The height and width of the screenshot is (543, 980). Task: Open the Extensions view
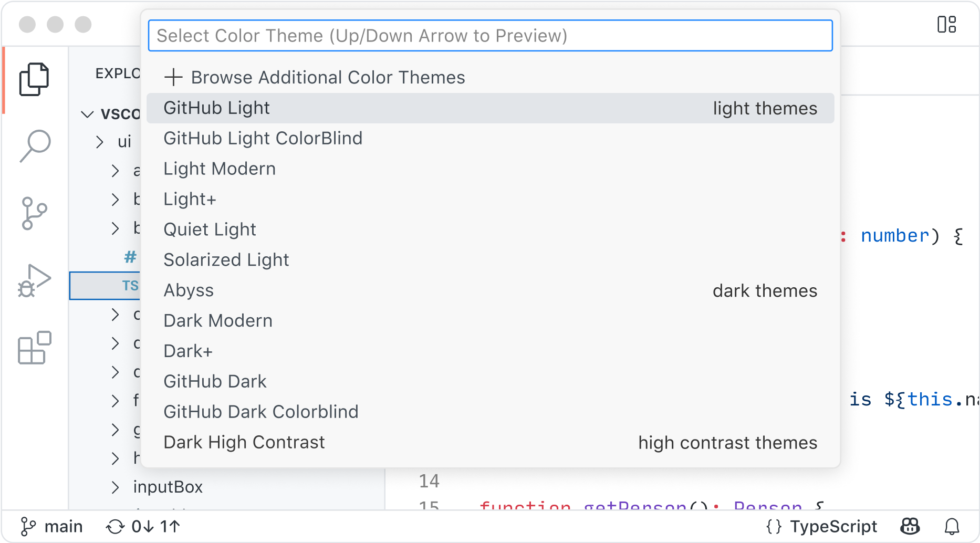point(34,348)
